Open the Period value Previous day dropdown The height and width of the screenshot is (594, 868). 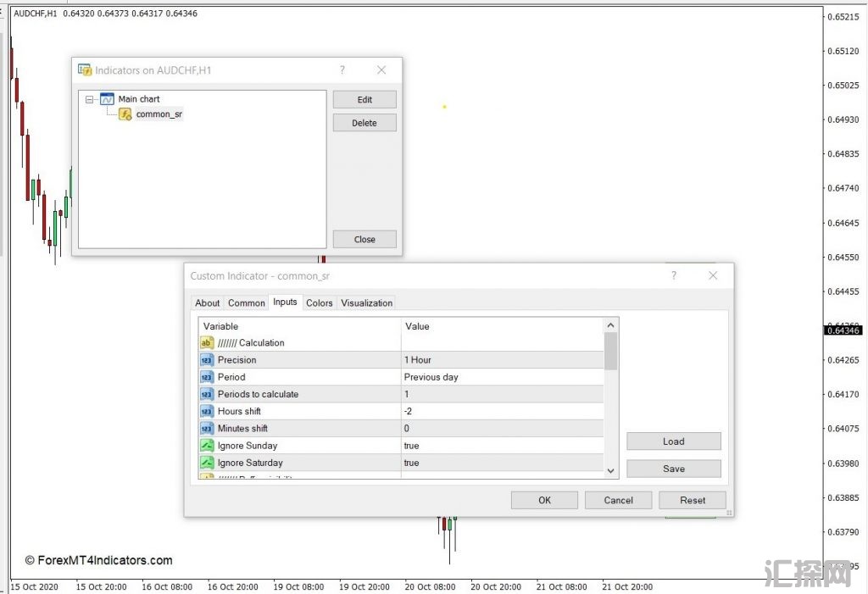(x=502, y=377)
